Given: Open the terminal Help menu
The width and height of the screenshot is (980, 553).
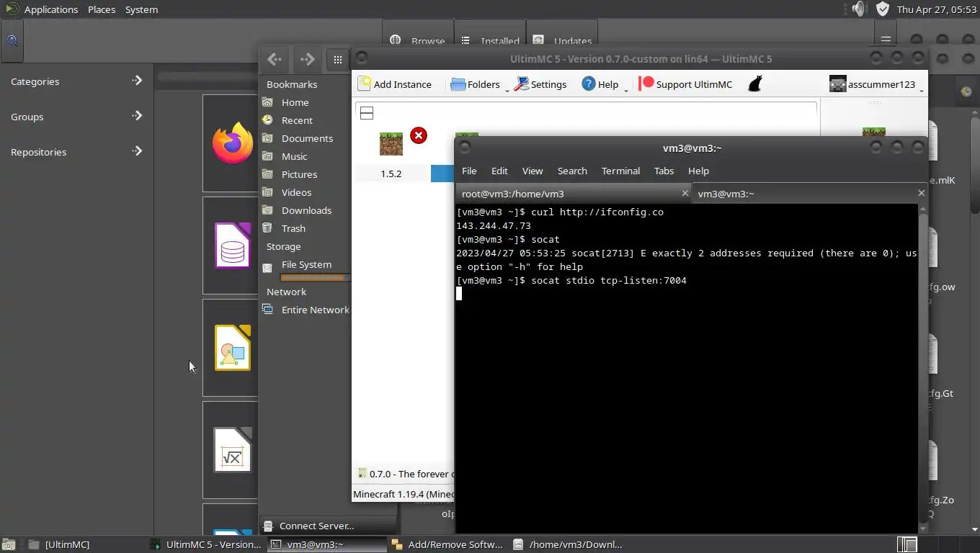Looking at the screenshot, I should [x=698, y=171].
